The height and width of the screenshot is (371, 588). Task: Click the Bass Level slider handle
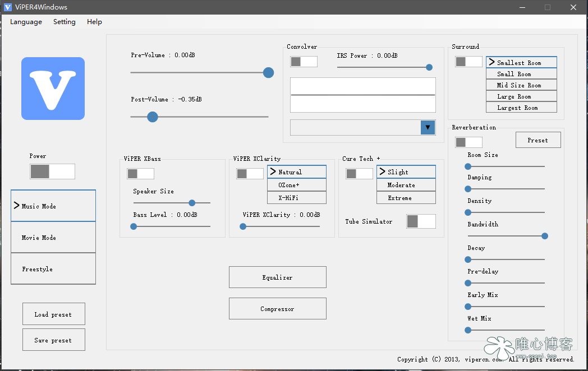[x=134, y=226]
